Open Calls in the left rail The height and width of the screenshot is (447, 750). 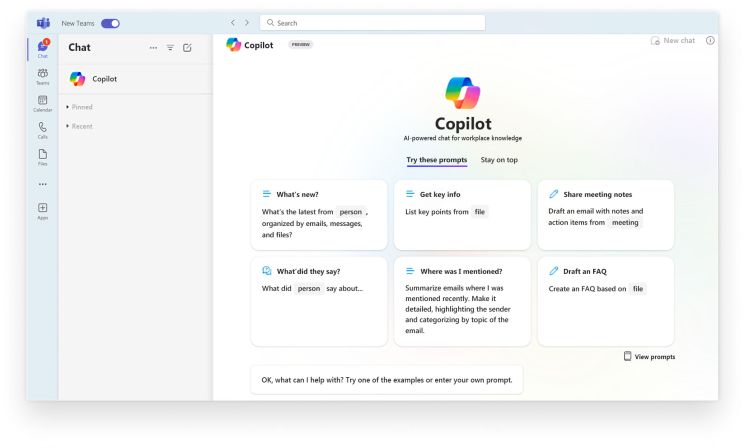point(43,130)
